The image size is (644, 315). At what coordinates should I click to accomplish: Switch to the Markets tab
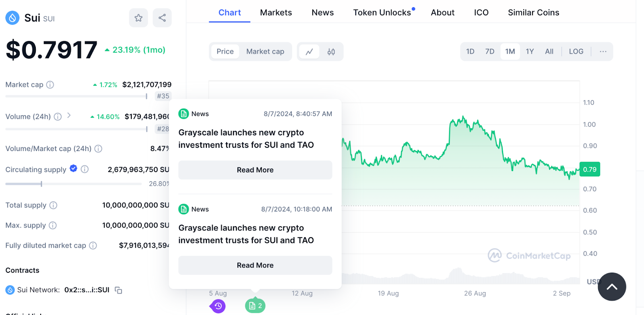click(276, 12)
